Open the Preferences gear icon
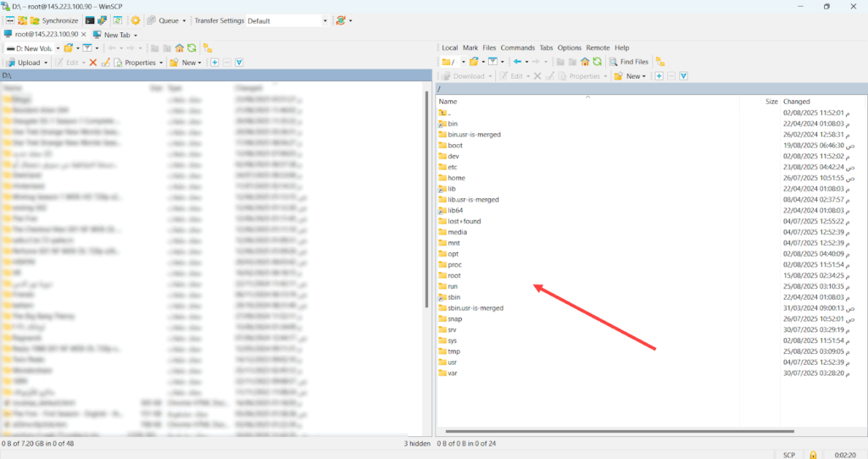Screen dimensions: 868x459 [x=135, y=19]
